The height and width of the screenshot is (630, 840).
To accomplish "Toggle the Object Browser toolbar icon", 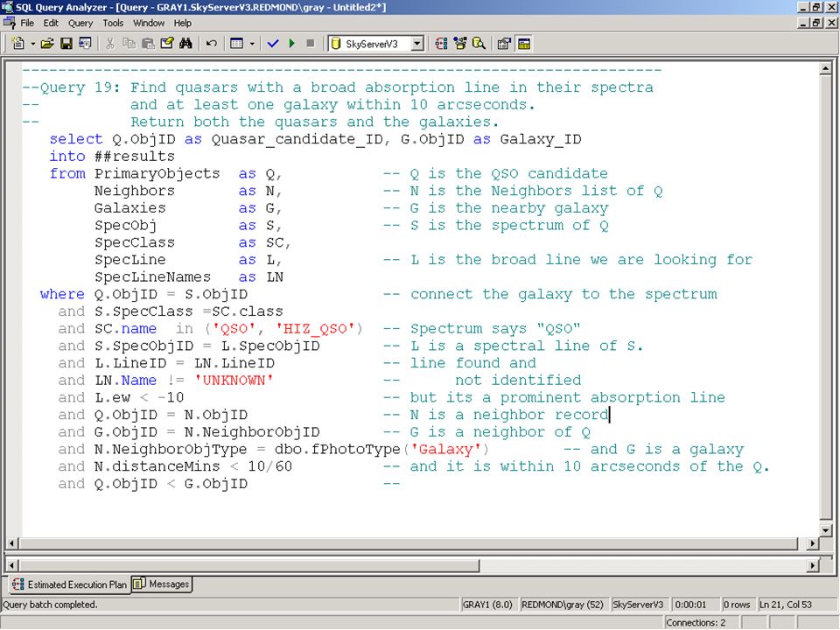I will coord(459,44).
